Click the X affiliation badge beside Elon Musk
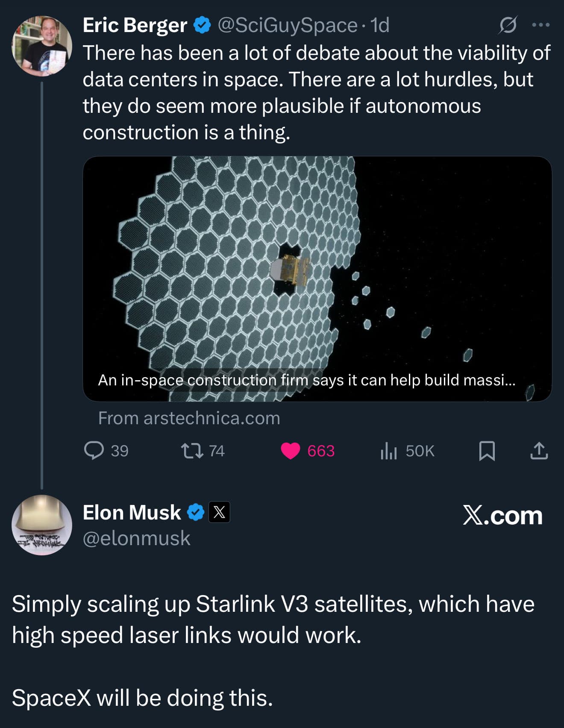The image size is (564, 728). click(x=219, y=512)
